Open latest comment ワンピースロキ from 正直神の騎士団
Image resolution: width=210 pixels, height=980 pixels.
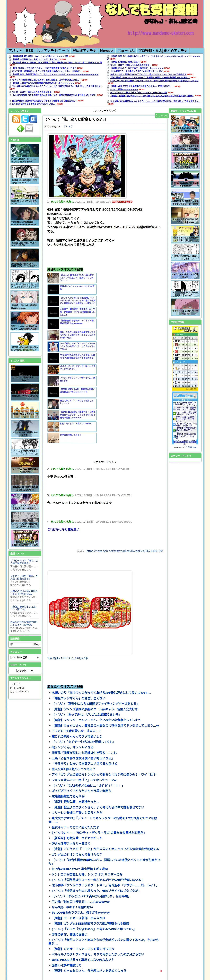pyautogui.click(x=24, y=562)
